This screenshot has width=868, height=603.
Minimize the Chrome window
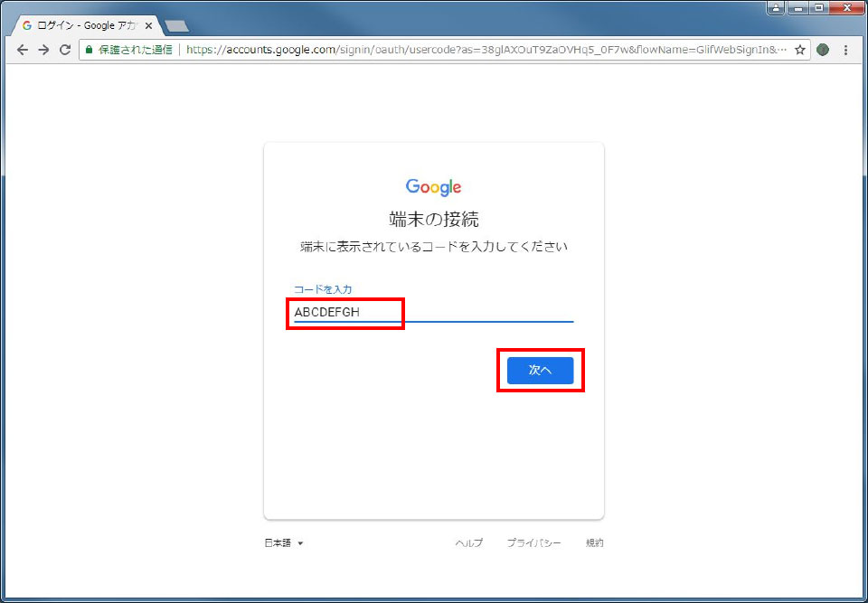(797, 8)
